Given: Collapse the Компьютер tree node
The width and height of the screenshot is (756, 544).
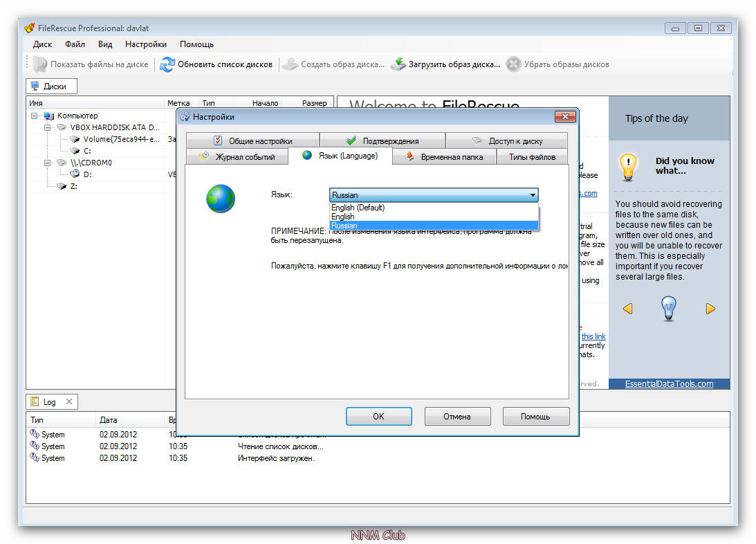Looking at the screenshot, I should [35, 116].
